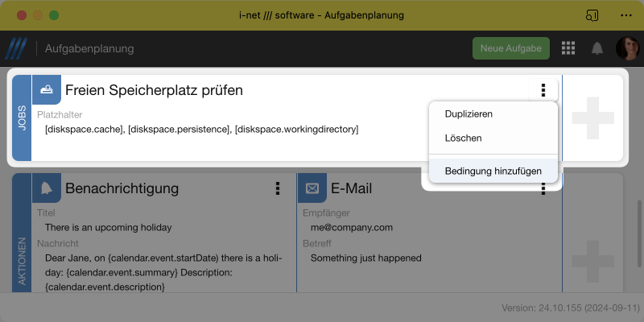This screenshot has height=322, width=644.
Task: Choose Löschen in the context menu
Action: pos(463,138)
